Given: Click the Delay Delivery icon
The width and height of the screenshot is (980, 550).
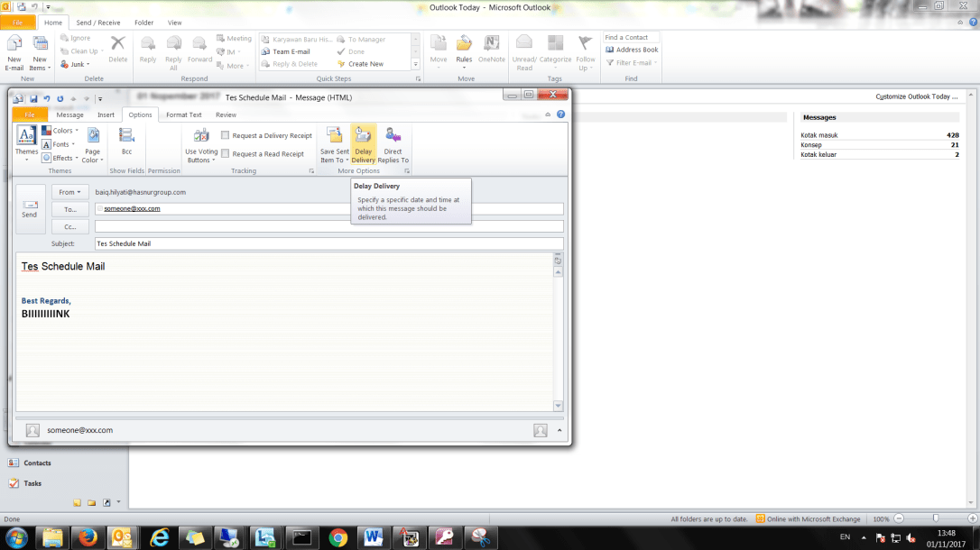Looking at the screenshot, I should [x=363, y=136].
